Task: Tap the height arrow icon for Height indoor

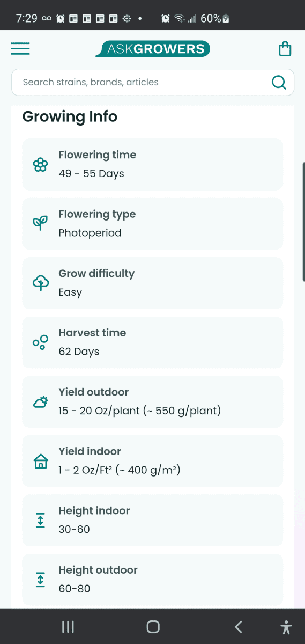Action: pos(41,520)
